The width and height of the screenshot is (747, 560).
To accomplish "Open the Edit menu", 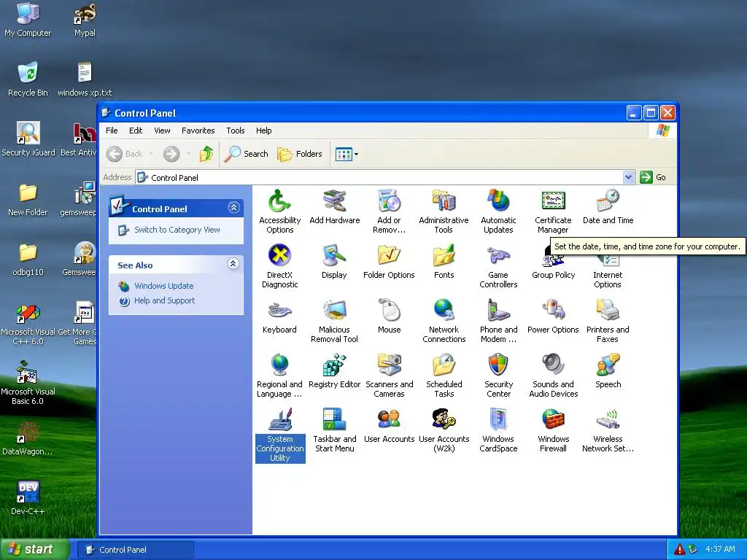I will click(136, 131).
